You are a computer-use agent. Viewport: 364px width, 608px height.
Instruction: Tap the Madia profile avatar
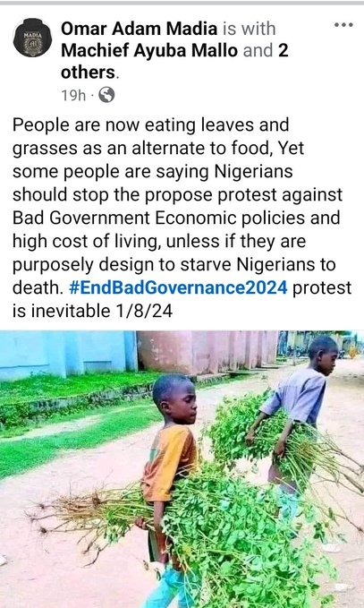32,38
